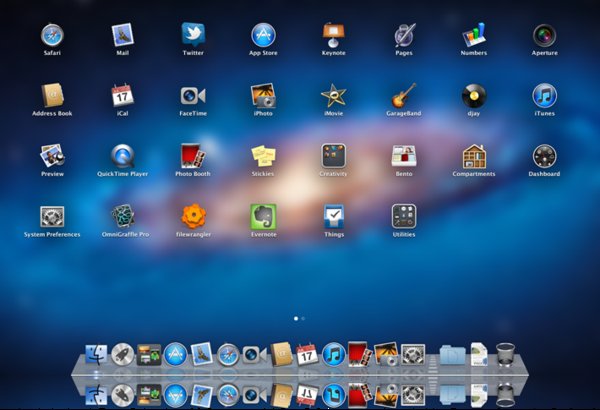Launch Evernote

coord(263,216)
